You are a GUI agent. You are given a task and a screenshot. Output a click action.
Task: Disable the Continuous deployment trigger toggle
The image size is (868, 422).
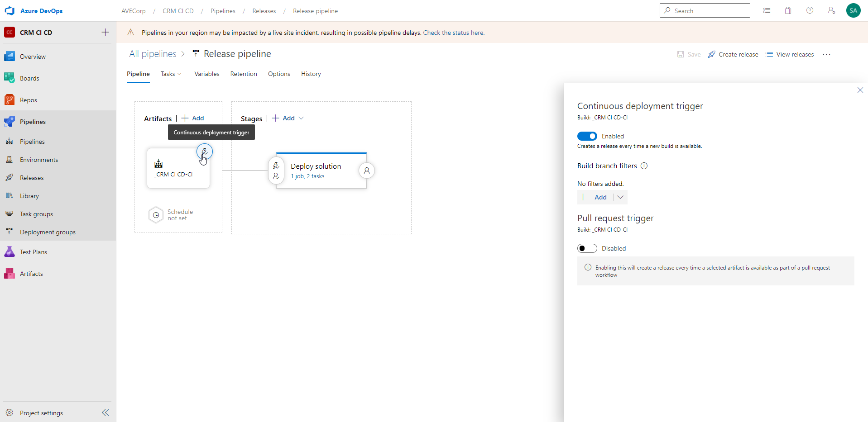587,136
